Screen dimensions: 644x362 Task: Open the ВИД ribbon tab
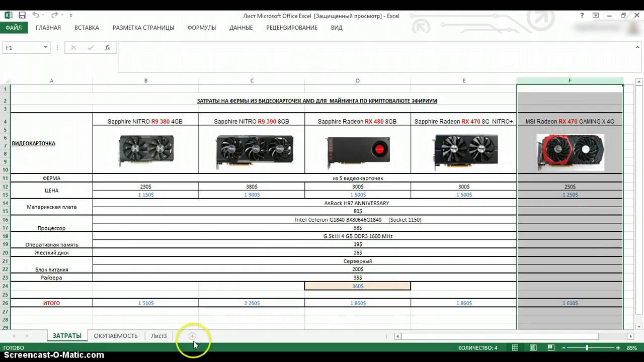coord(337,28)
